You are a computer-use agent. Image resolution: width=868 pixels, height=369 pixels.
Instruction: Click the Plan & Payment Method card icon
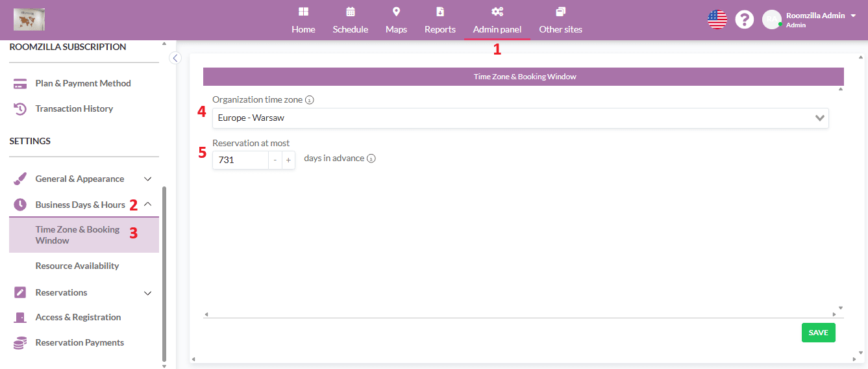tap(20, 83)
